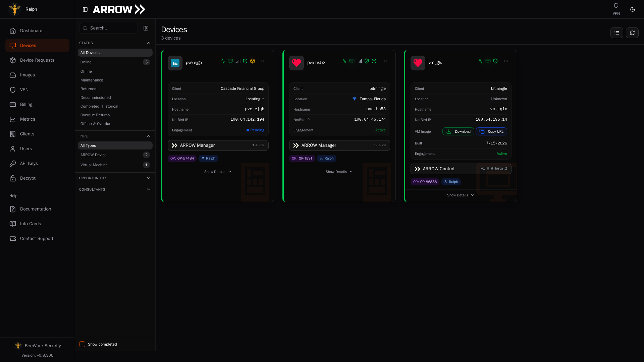Go to Device Requests
The image size is (644, 362).
pos(37,60)
